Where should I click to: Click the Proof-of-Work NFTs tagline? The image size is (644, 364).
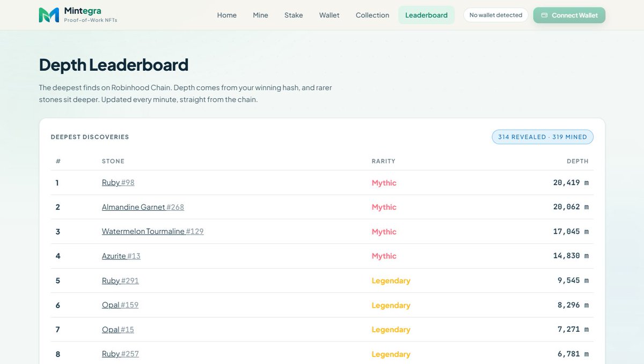(91, 20)
